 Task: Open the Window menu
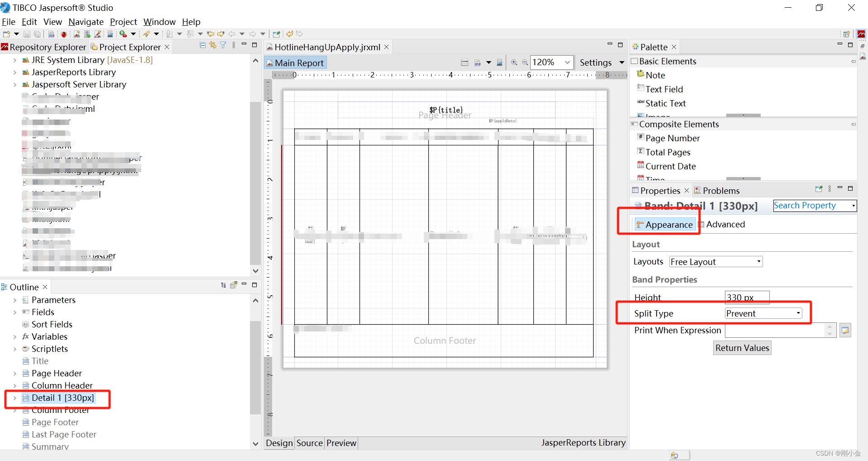(159, 22)
